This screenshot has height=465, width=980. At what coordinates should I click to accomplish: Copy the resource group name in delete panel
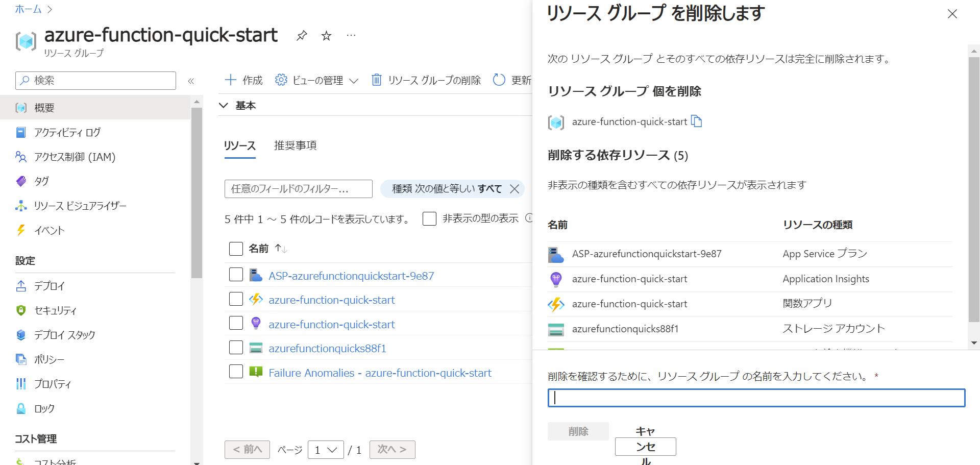pos(698,121)
